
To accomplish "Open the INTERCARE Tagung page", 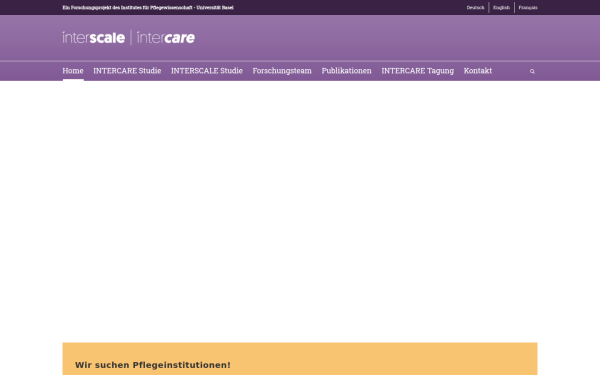I will point(417,71).
